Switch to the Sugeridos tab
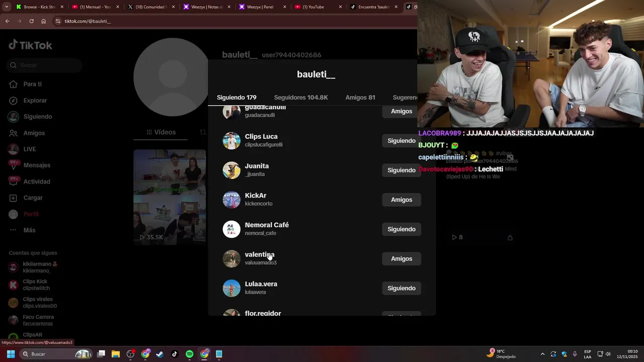The image size is (644, 362). 405,98
